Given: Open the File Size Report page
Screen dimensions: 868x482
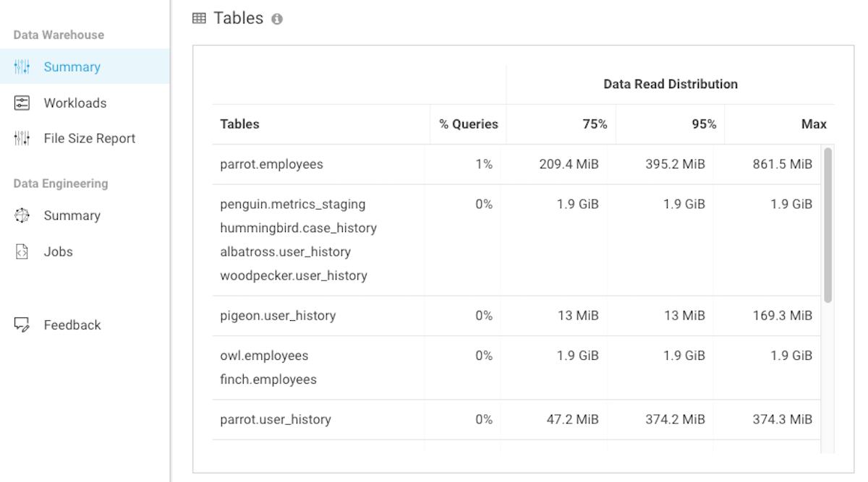Looking at the screenshot, I should coord(89,139).
